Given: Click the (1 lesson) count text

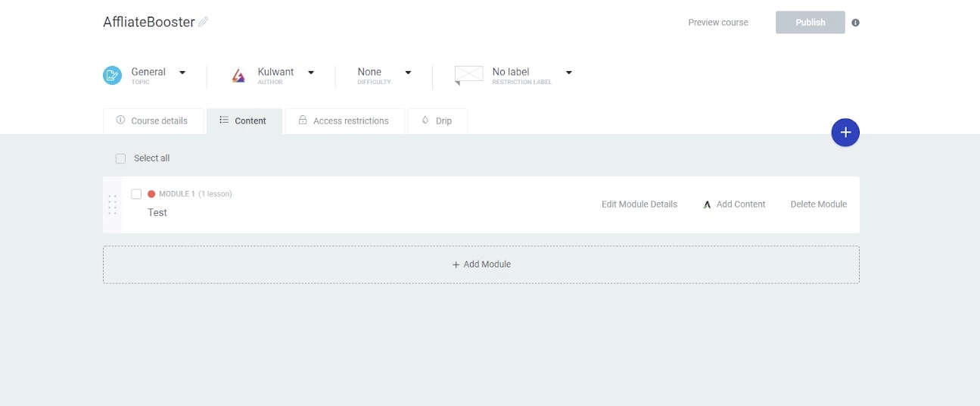Looking at the screenshot, I should pyautogui.click(x=215, y=194).
